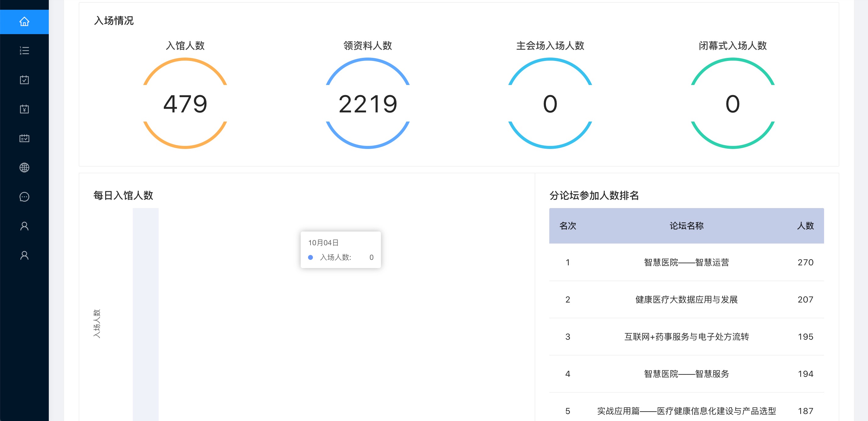
Task: Click the 主会场入场人数 gauge showing 0
Action: pos(550,103)
